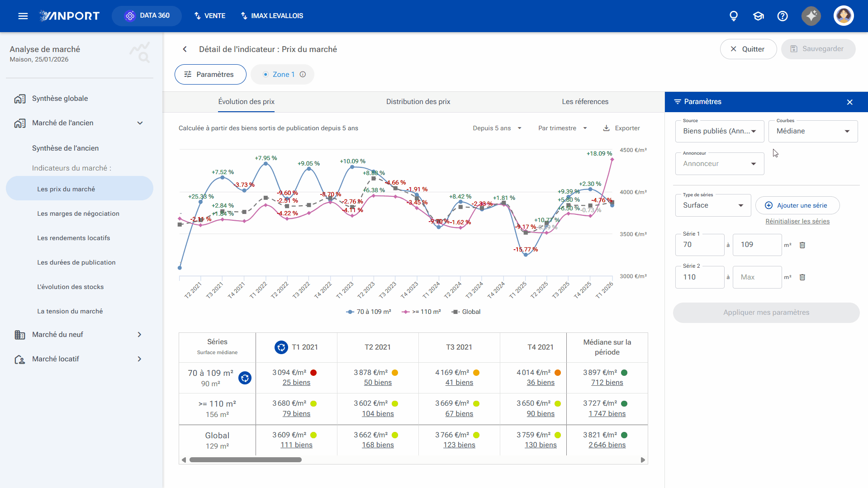Expand the Marché du neuf section
Image resolution: width=868 pixels, height=488 pixels.
coord(80,334)
